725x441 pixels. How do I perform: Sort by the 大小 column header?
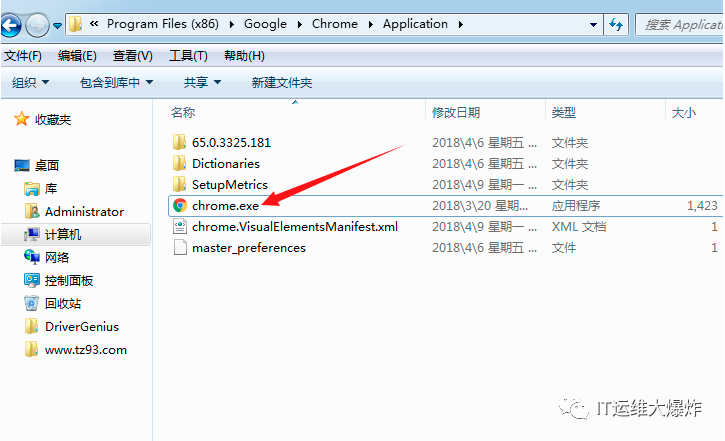click(684, 112)
